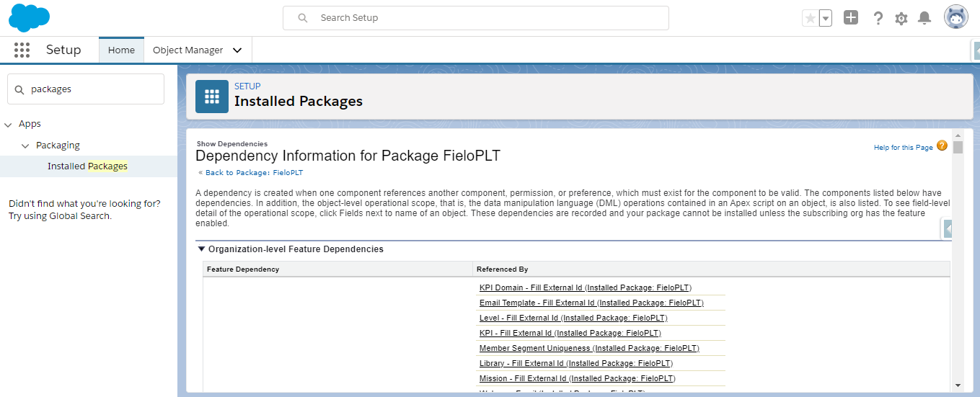980x397 pixels.
Task: Open the App Launcher grid icon
Action: (22, 50)
